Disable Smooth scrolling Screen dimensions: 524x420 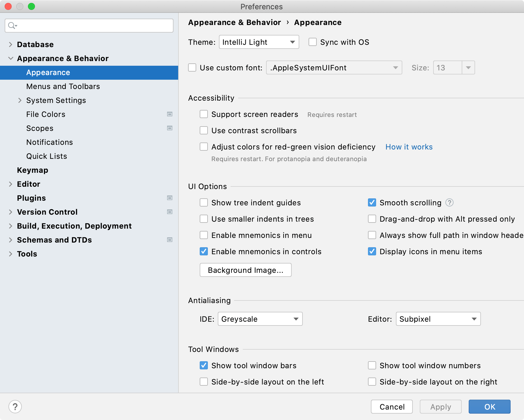click(x=372, y=203)
